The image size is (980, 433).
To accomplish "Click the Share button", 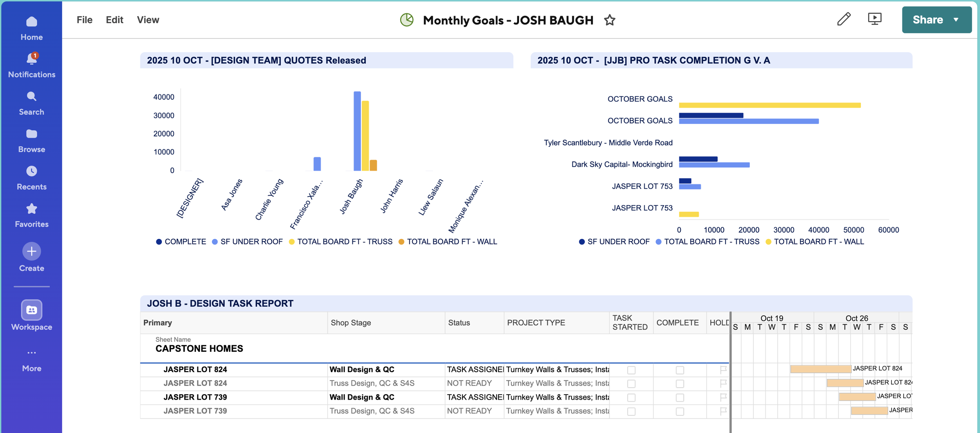I will tap(928, 20).
